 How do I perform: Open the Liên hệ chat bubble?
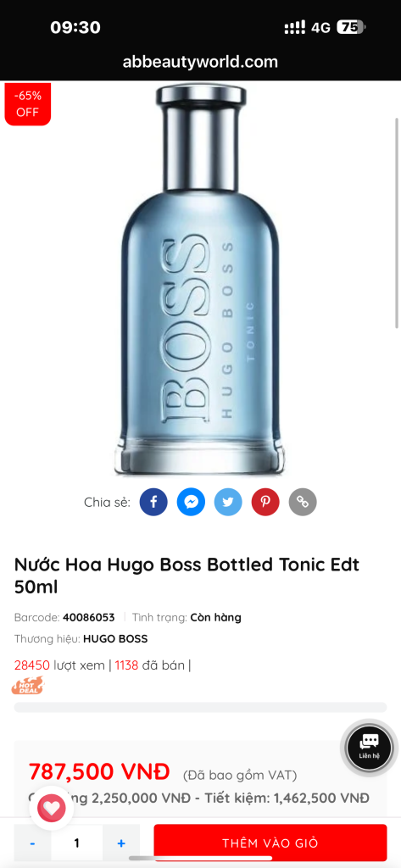369,748
